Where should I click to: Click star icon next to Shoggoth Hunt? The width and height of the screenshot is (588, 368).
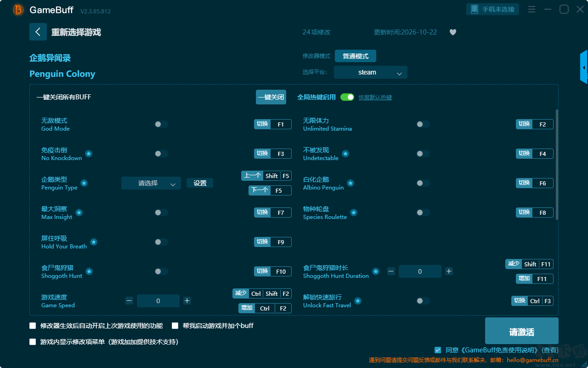(89, 271)
